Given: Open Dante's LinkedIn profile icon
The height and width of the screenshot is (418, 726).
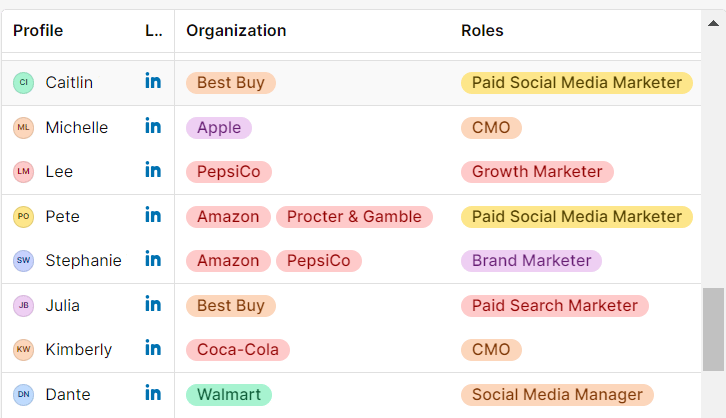Looking at the screenshot, I should [153, 393].
